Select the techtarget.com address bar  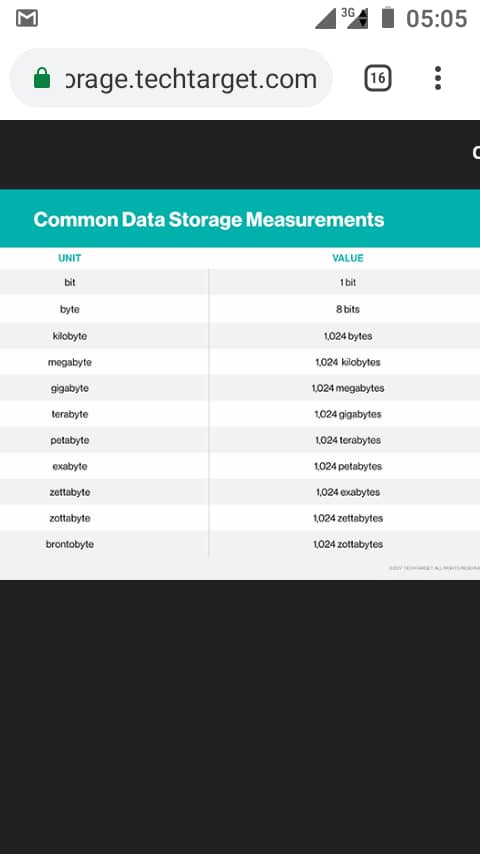171,78
